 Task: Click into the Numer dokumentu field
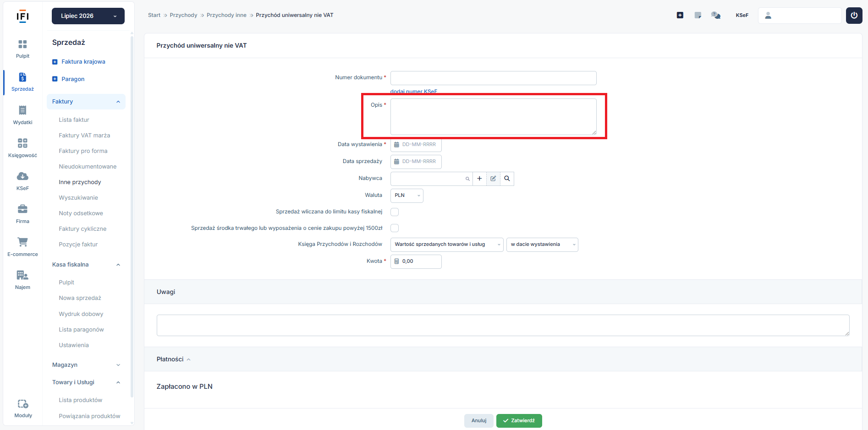click(x=493, y=78)
